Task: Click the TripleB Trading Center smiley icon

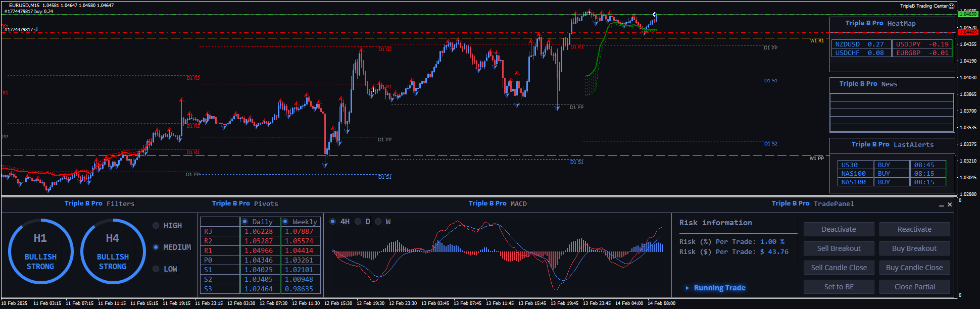Action: point(952,6)
